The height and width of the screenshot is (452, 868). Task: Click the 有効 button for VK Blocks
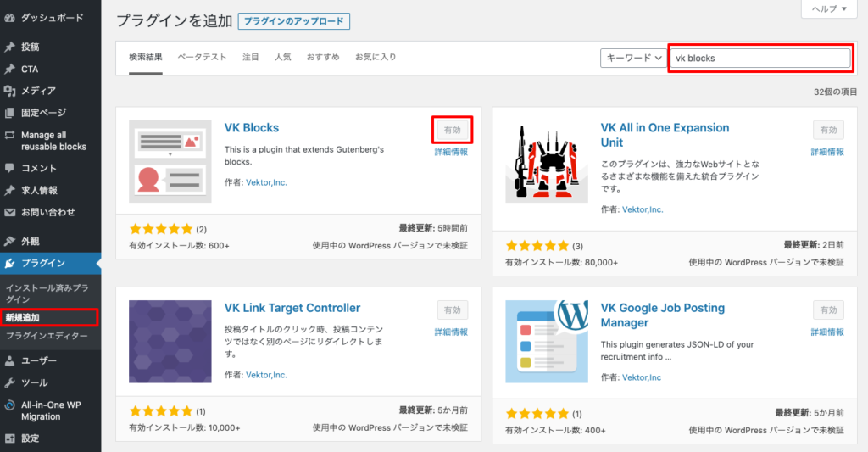pyautogui.click(x=453, y=130)
